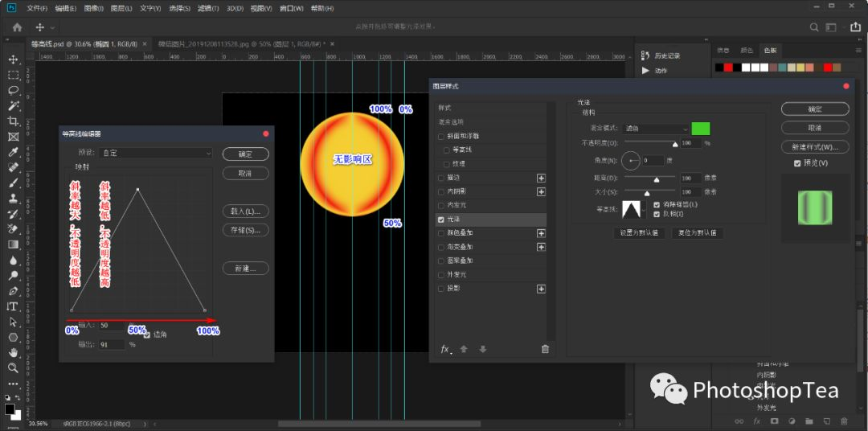Open the 窗口 menu
The height and width of the screenshot is (431, 868).
pyautogui.click(x=292, y=8)
